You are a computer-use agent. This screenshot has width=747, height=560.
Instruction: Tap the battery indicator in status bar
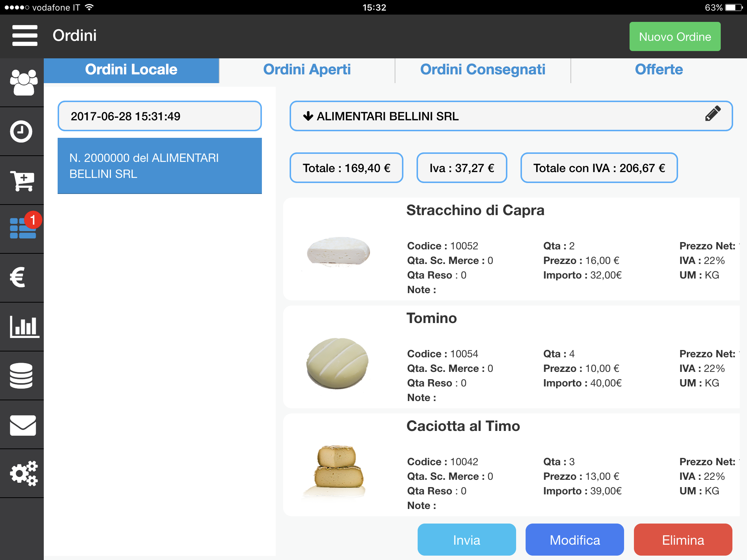[734, 7]
